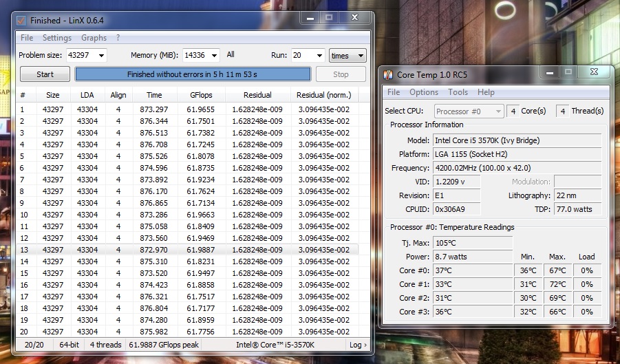
Task: Click the question mark help menu in LinX
Action: click(118, 38)
